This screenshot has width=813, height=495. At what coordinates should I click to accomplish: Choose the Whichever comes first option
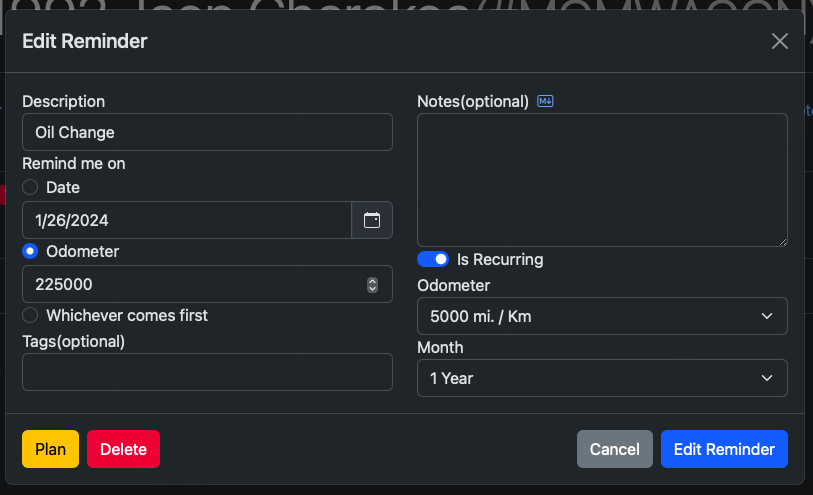click(x=31, y=315)
